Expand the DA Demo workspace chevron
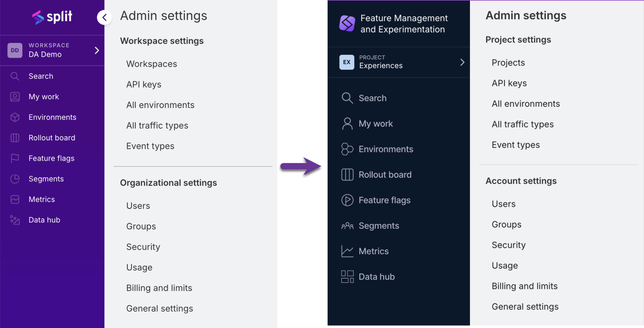This screenshot has width=644, height=328. (x=97, y=50)
